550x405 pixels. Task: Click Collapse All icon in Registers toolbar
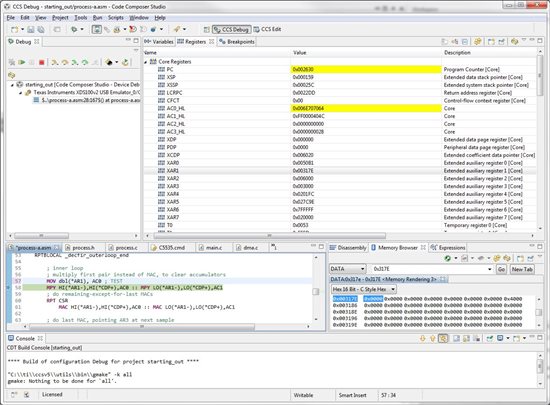click(465, 42)
